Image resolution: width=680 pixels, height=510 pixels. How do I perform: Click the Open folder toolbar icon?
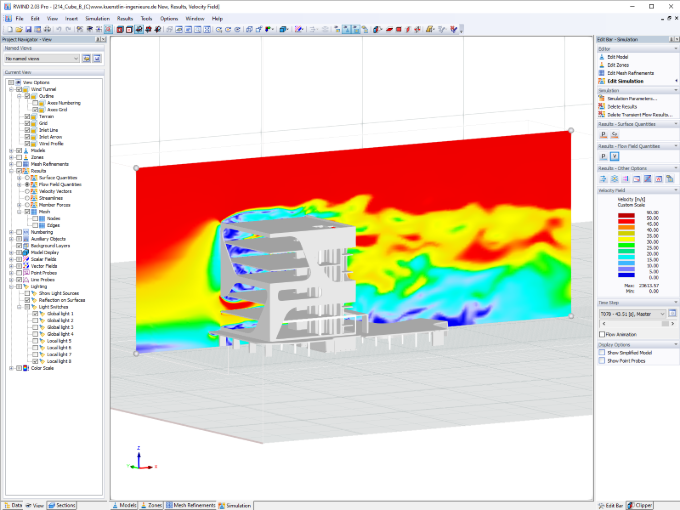(19, 29)
